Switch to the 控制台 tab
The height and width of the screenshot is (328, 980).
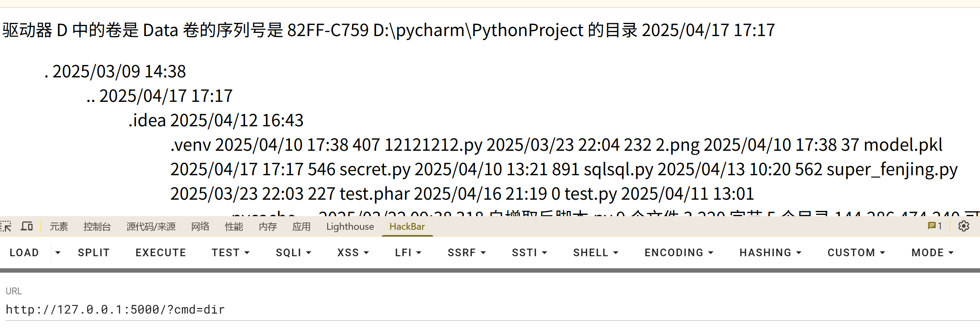coord(97,227)
